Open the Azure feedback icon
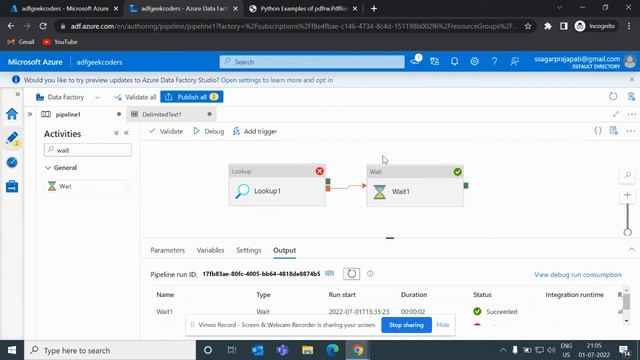The width and height of the screenshot is (640, 360). (x=514, y=62)
